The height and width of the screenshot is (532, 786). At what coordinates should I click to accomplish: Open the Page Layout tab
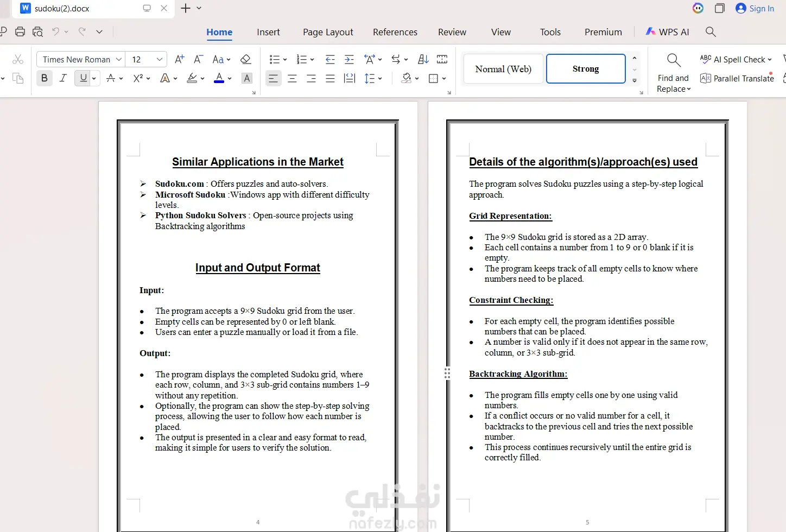point(328,32)
